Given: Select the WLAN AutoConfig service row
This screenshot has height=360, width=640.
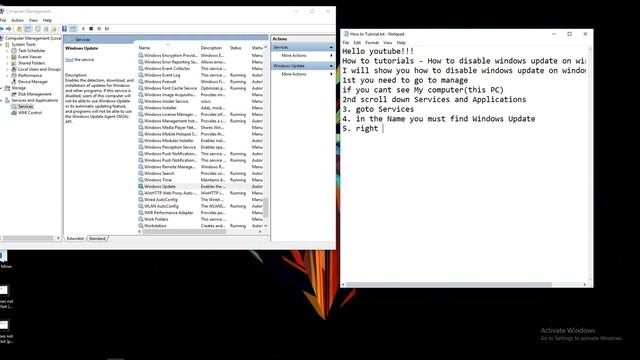Looking at the screenshot, I should click(200, 206).
